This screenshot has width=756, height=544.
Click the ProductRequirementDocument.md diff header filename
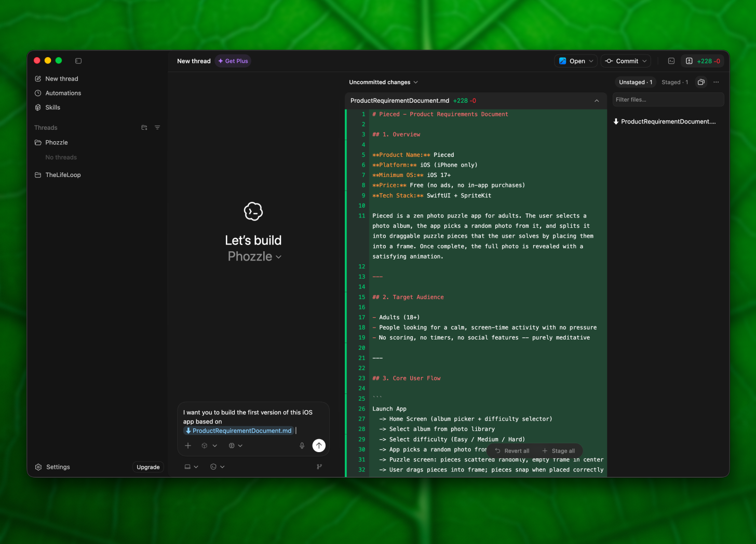pyautogui.click(x=400, y=101)
